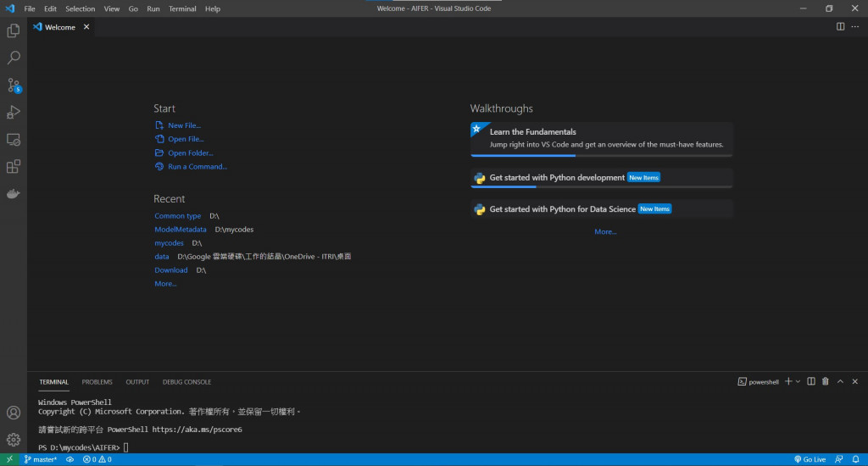The height and width of the screenshot is (466, 868).
Task: Click the VS Code logo in title bar
Action: tap(10, 8)
